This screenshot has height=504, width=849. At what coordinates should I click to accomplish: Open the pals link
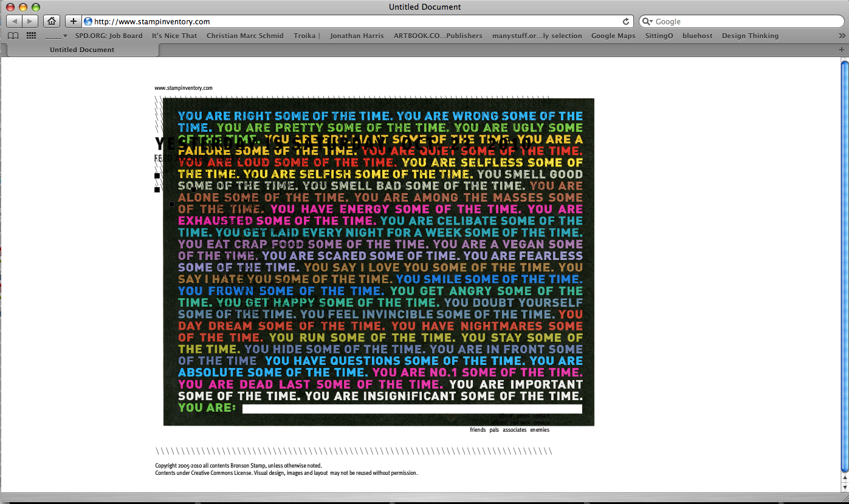click(494, 430)
